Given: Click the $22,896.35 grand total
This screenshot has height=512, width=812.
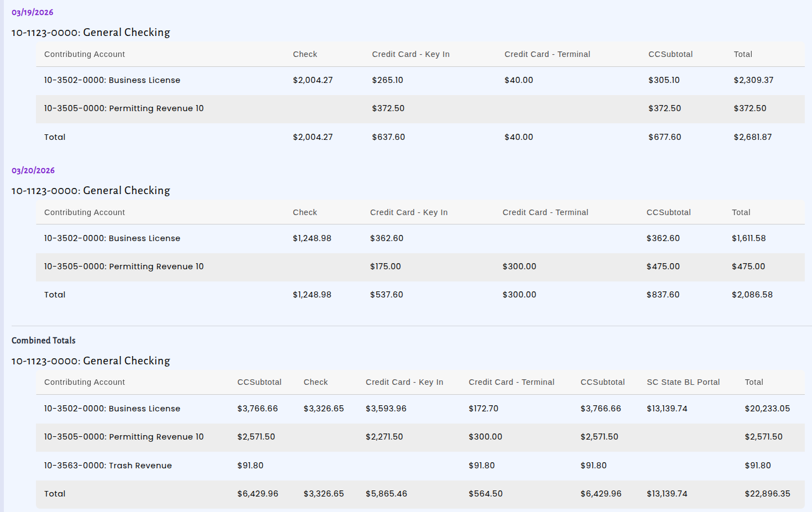Looking at the screenshot, I should click(768, 494).
